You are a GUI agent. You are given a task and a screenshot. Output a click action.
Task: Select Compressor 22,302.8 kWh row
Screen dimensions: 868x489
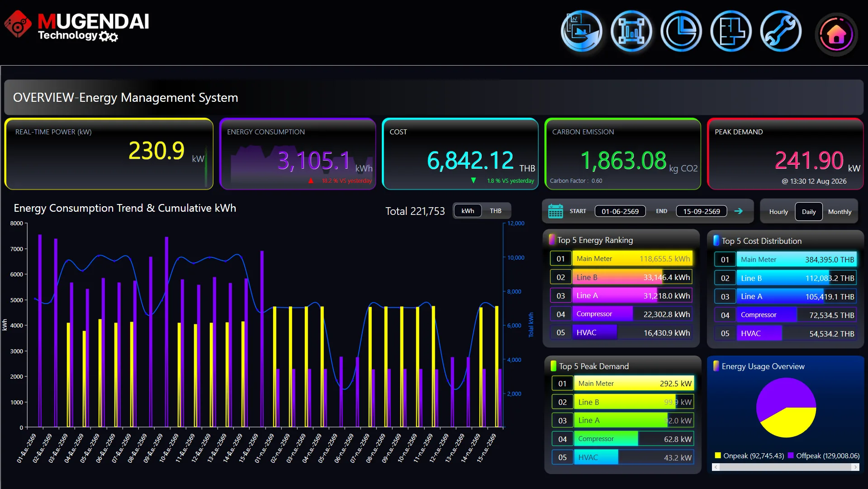(621, 314)
